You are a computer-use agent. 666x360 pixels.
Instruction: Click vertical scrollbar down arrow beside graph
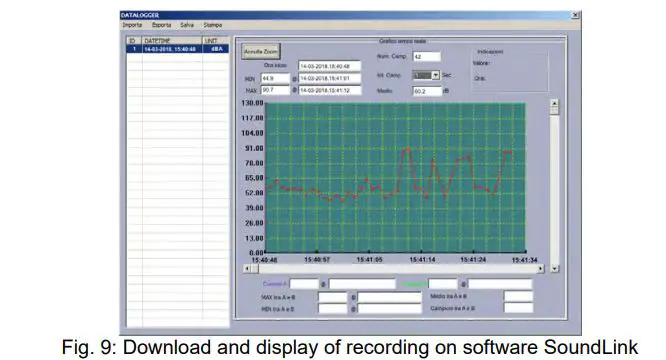tap(554, 268)
